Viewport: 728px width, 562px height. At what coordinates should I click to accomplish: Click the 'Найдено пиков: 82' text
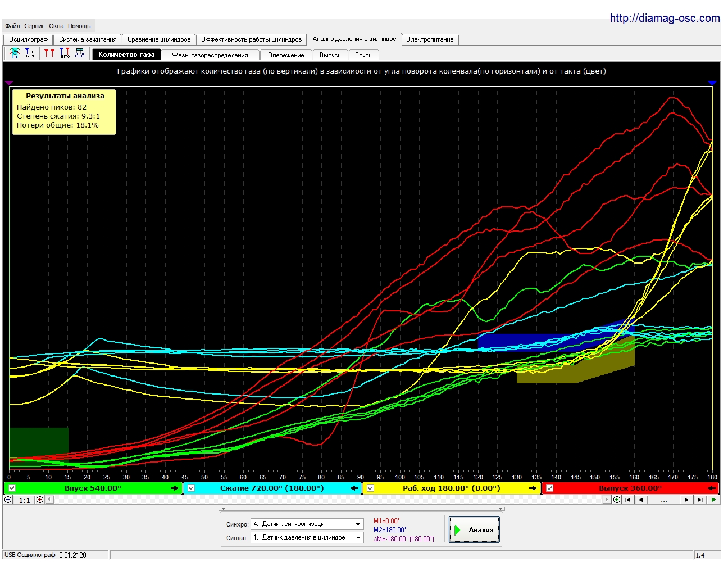pyautogui.click(x=52, y=107)
